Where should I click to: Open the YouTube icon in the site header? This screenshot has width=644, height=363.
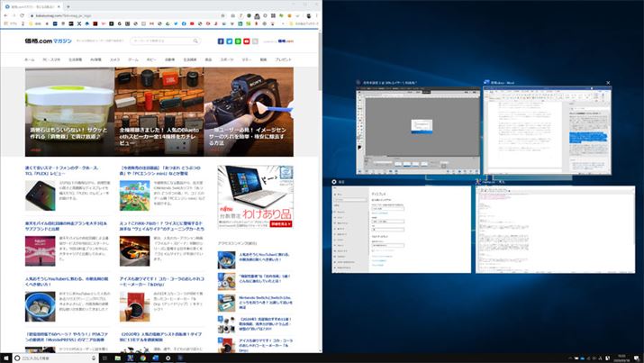click(x=248, y=41)
